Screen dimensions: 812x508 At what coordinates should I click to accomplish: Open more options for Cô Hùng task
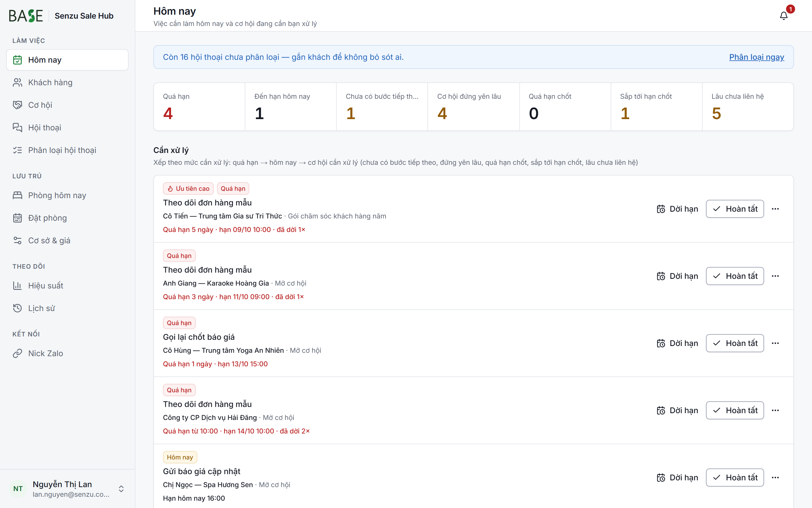775,343
